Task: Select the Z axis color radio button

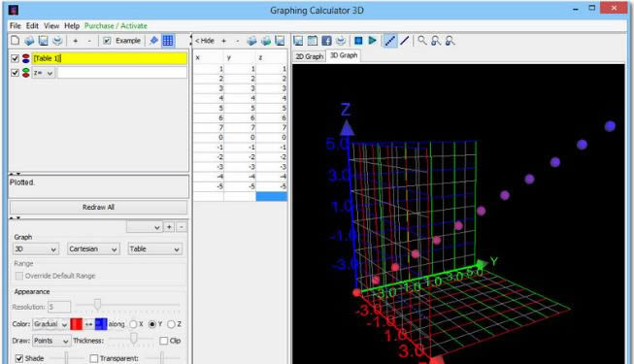Action: (x=171, y=324)
